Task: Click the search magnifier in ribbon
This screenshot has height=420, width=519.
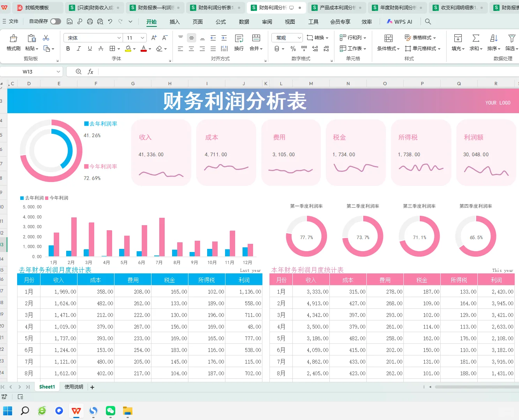Action: point(428,22)
